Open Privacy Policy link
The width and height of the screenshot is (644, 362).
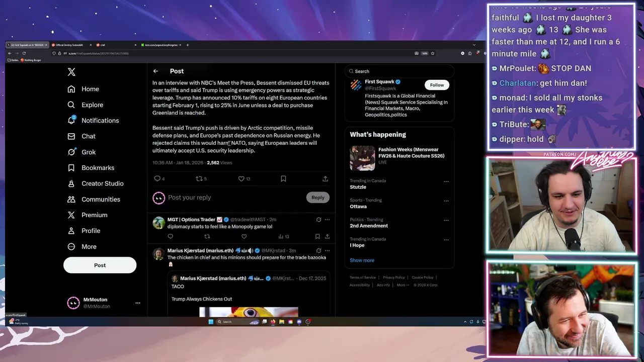coord(393,278)
